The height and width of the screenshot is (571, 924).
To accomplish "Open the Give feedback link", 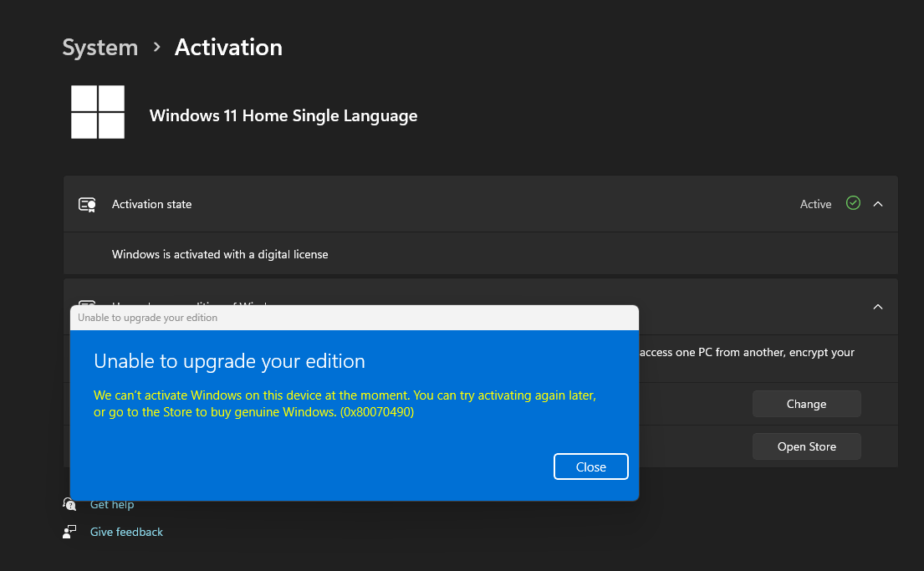I will click(x=126, y=532).
